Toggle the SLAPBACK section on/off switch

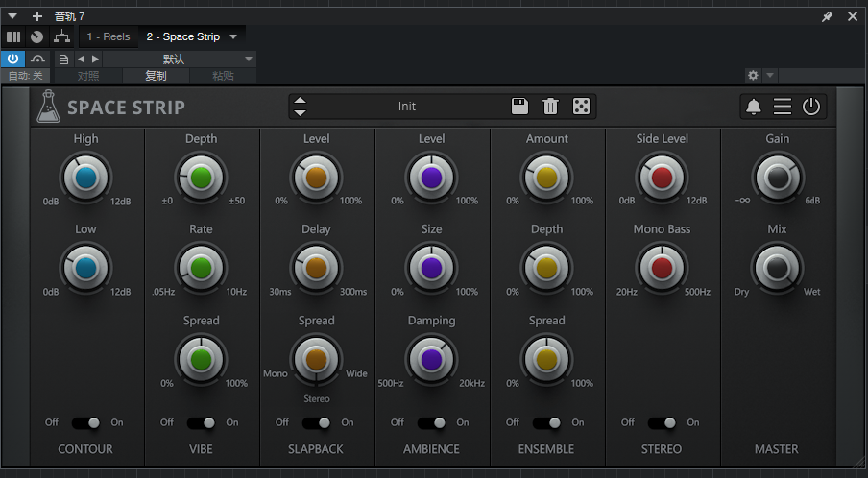pos(316,422)
